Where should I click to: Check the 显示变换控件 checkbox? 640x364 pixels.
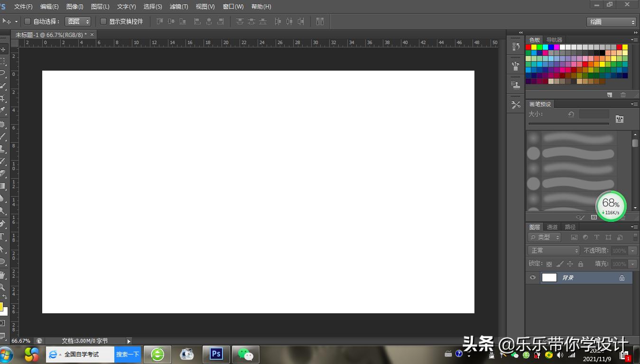103,21
